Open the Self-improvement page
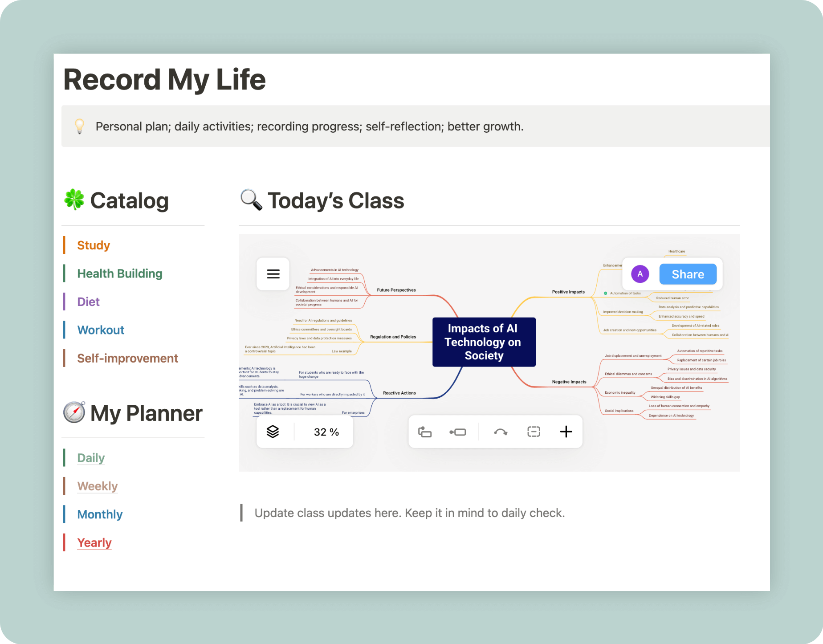The width and height of the screenshot is (823, 644). (x=127, y=359)
